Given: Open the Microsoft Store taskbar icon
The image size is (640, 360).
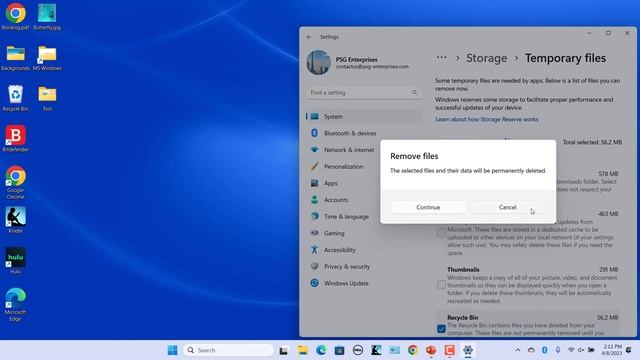Looking at the screenshot, I should pyautogui.click(x=339, y=350).
